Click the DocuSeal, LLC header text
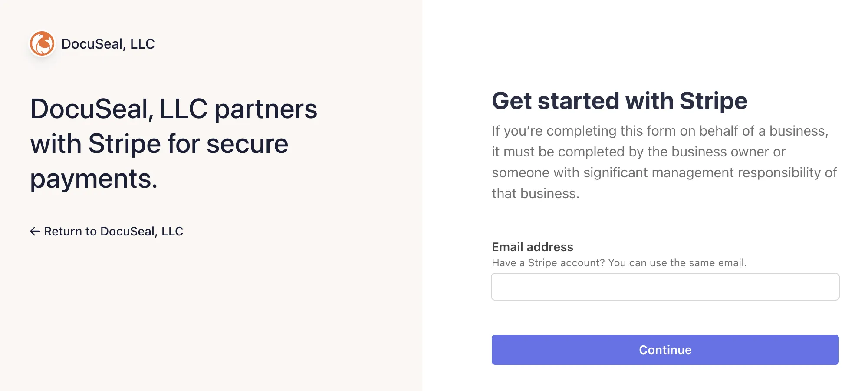 pos(108,43)
